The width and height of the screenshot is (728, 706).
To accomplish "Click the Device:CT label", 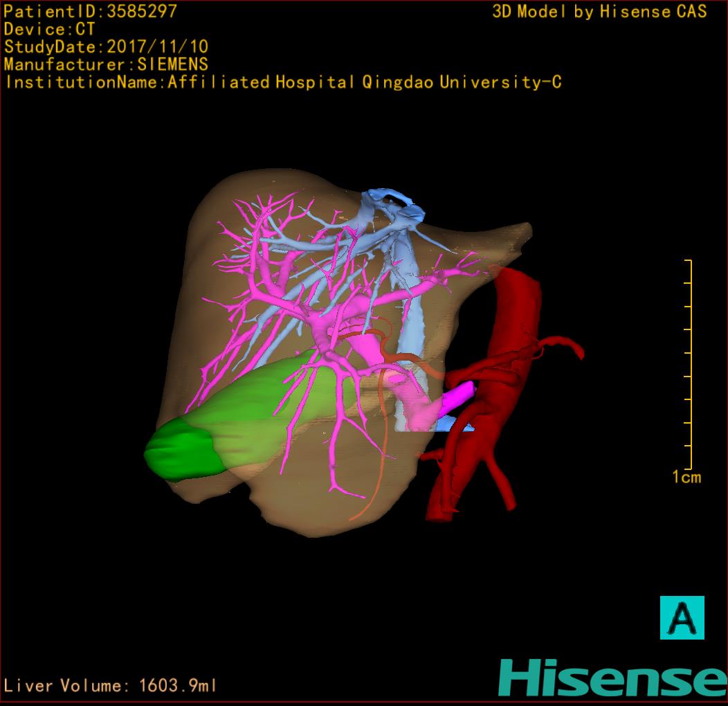I will point(49,29).
